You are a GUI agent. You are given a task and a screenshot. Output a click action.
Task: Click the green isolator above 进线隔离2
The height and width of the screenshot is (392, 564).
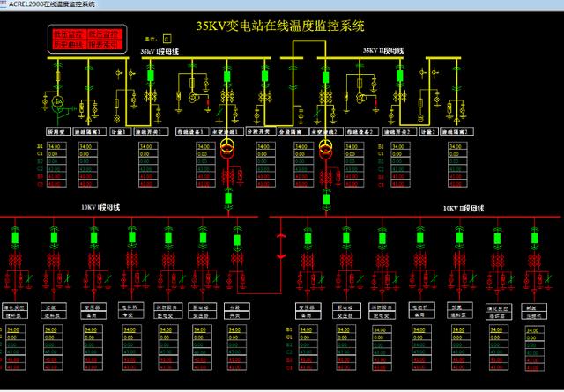(456, 78)
